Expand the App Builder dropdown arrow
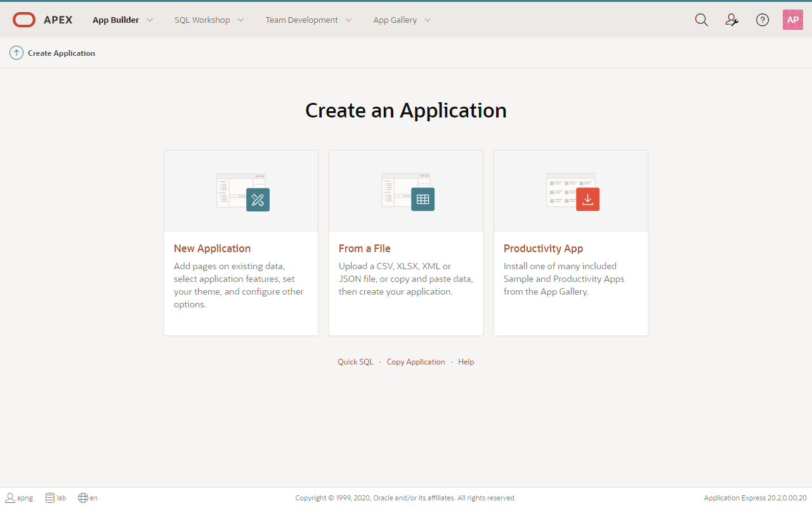Screen dimensions: 812x508 (150, 20)
